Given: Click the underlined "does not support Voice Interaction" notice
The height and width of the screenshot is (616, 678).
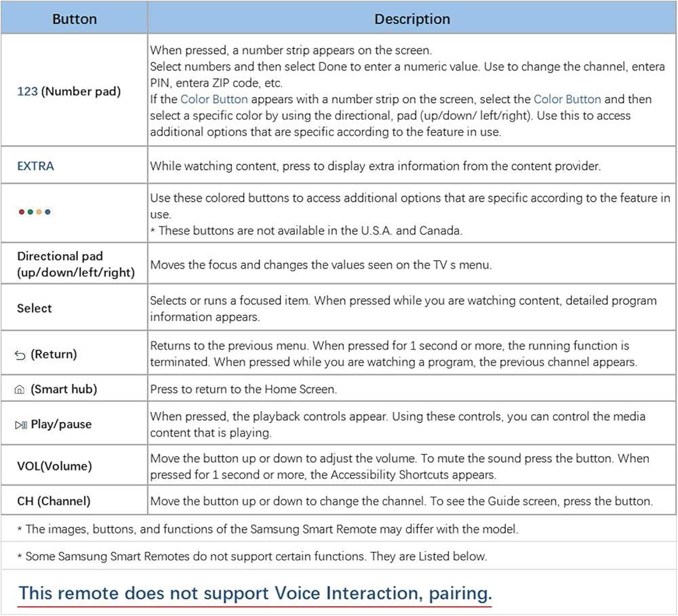Looking at the screenshot, I should pos(254,594).
